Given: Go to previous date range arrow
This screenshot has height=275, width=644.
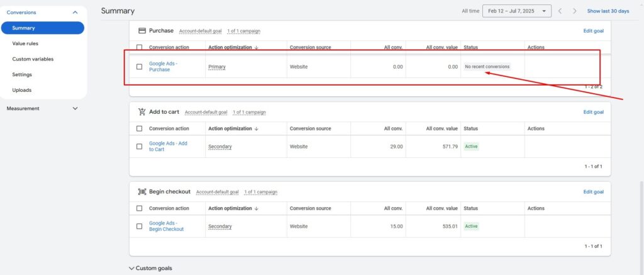Looking at the screenshot, I should 560,11.
